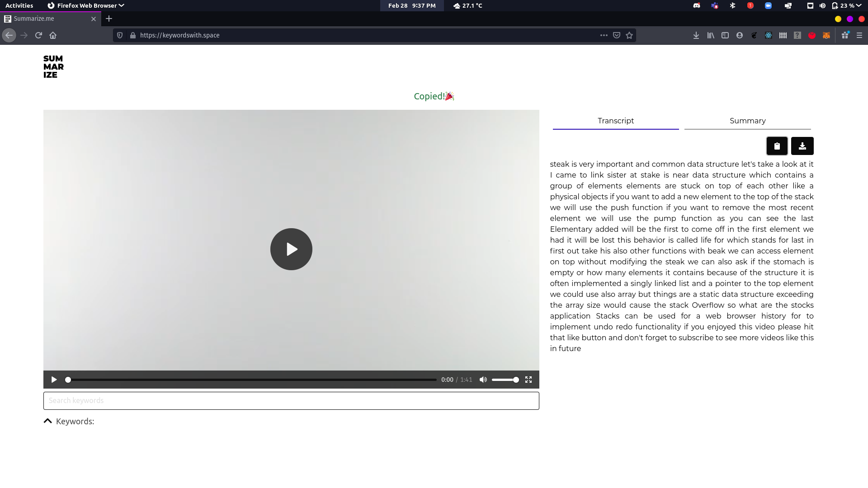Reload the current page

point(38,35)
